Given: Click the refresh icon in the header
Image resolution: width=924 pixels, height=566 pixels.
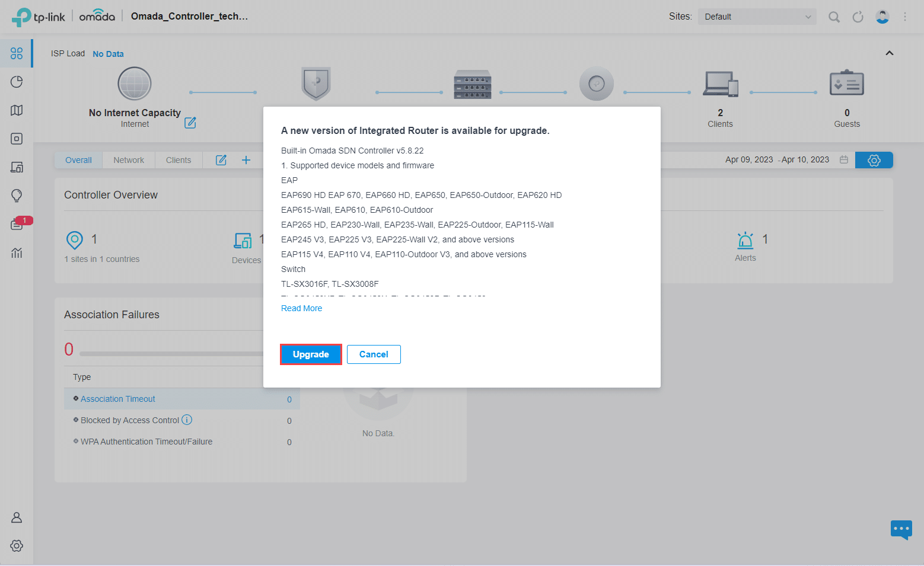Looking at the screenshot, I should (x=858, y=17).
